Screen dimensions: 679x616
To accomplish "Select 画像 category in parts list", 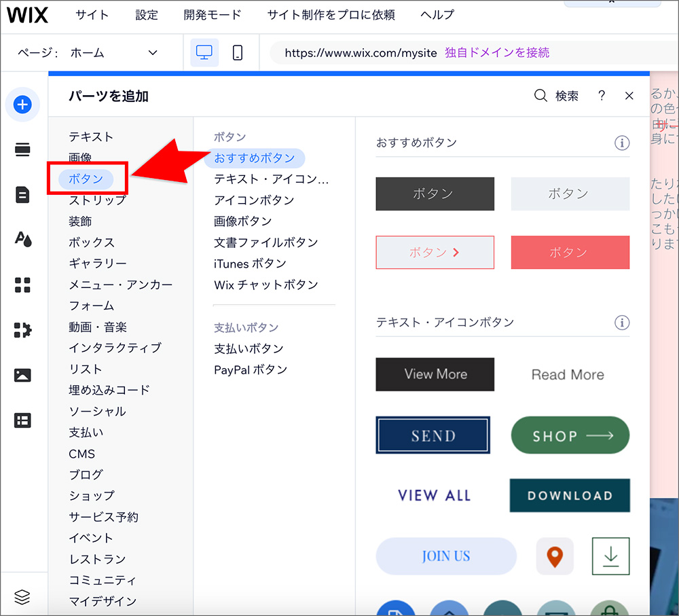I will click(80, 158).
